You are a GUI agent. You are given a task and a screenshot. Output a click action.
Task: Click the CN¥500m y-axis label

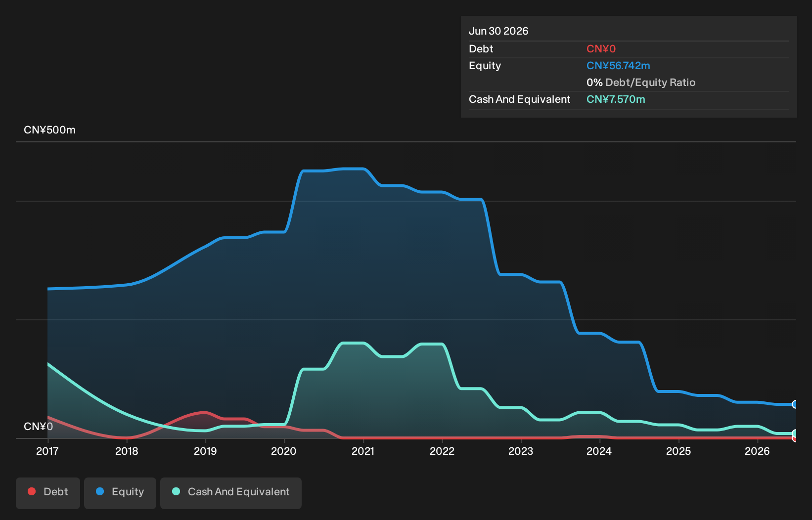tap(49, 130)
